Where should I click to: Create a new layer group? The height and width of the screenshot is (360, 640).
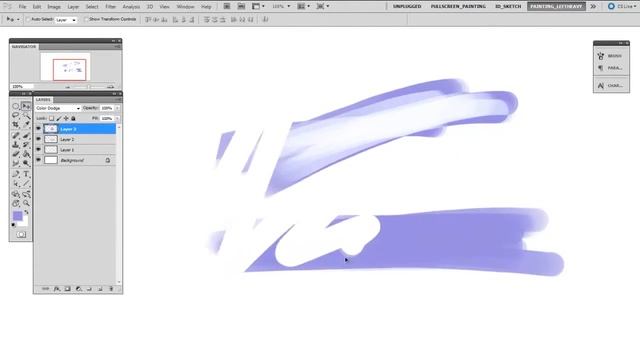pyautogui.click(x=89, y=289)
